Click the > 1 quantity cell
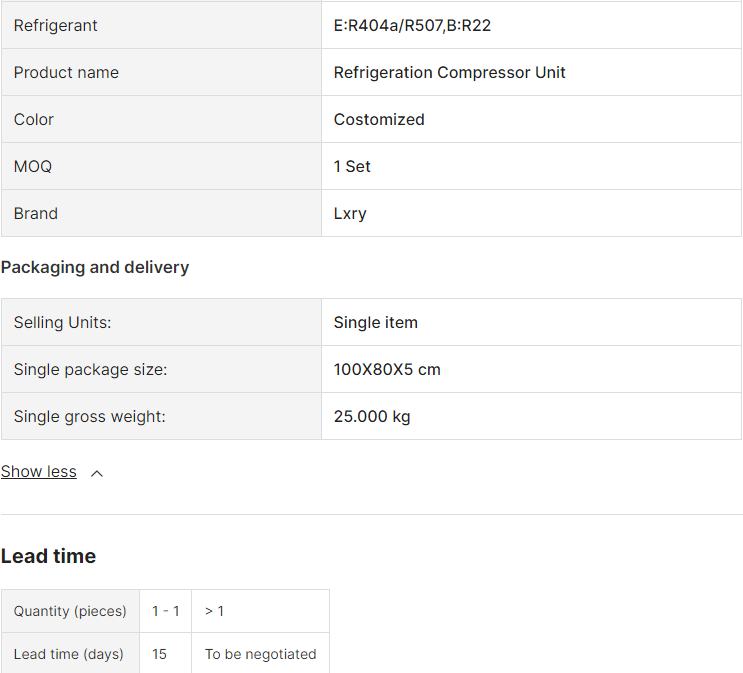 tap(214, 611)
